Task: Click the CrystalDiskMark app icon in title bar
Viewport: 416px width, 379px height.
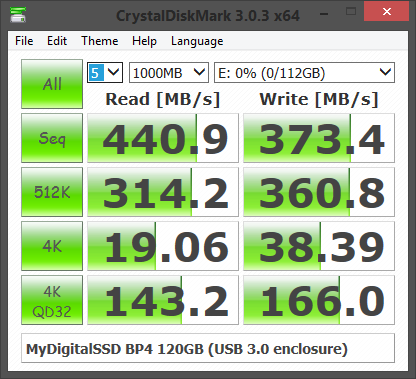Action: [18, 14]
